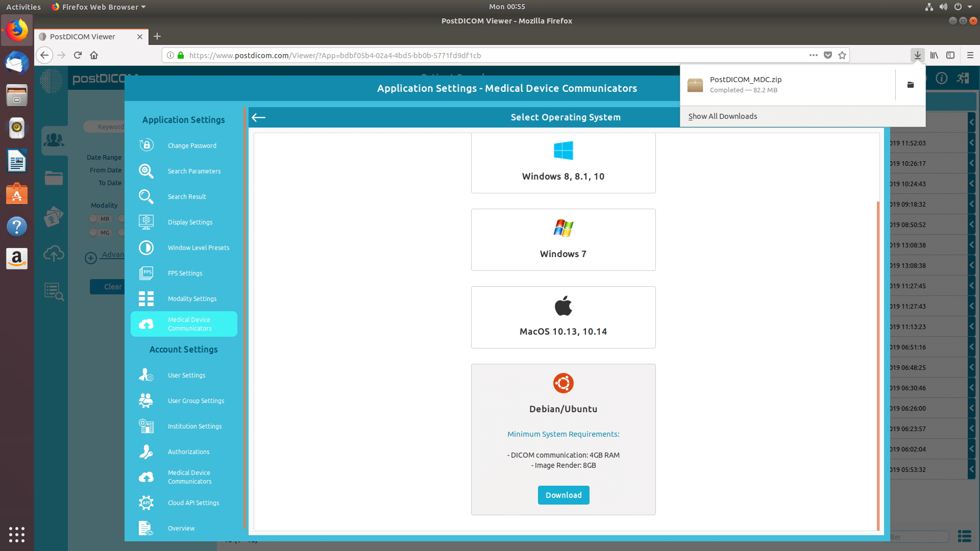
Task: Open the folders sidebar icon
Action: (x=54, y=178)
